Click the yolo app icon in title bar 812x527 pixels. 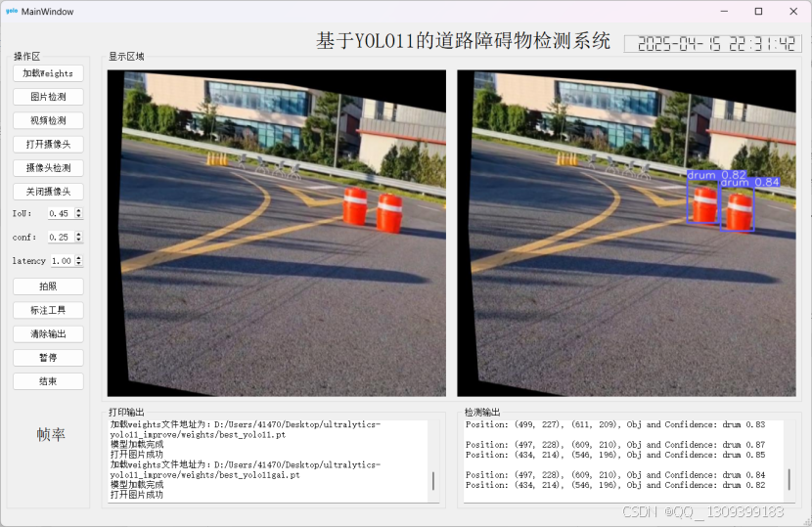pyautogui.click(x=12, y=11)
